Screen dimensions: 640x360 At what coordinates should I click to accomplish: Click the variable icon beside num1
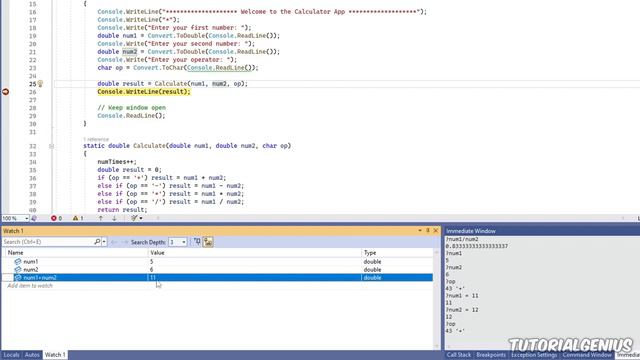click(x=18, y=262)
